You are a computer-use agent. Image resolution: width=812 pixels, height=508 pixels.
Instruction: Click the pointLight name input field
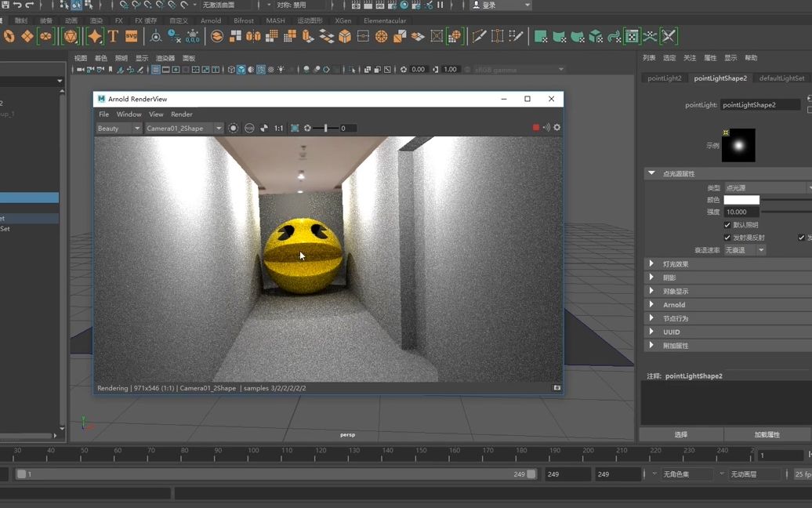[x=760, y=104]
